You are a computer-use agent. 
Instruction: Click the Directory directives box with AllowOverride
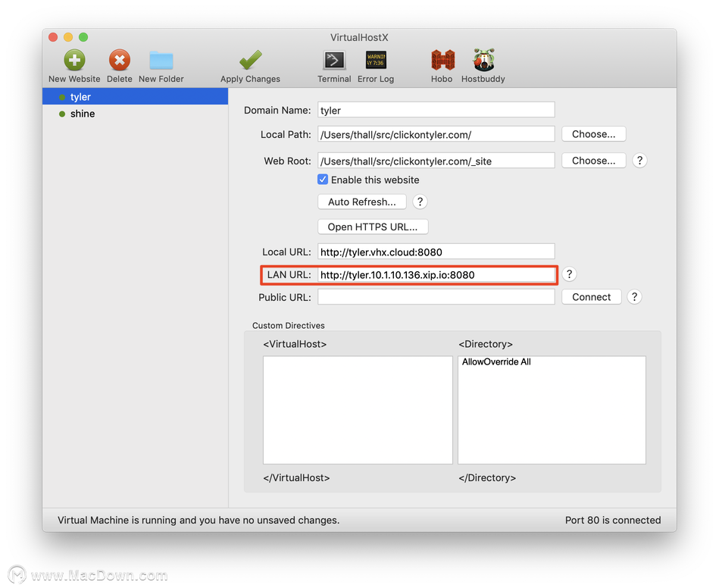[x=552, y=410]
